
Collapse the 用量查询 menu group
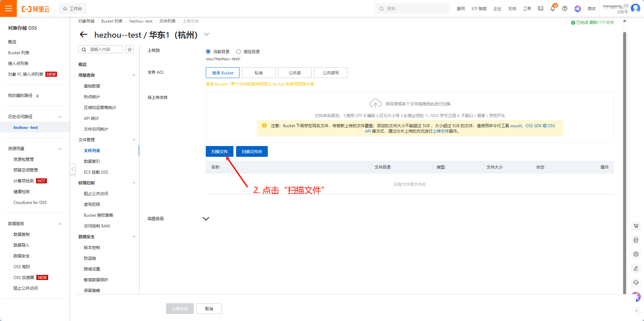click(x=134, y=75)
